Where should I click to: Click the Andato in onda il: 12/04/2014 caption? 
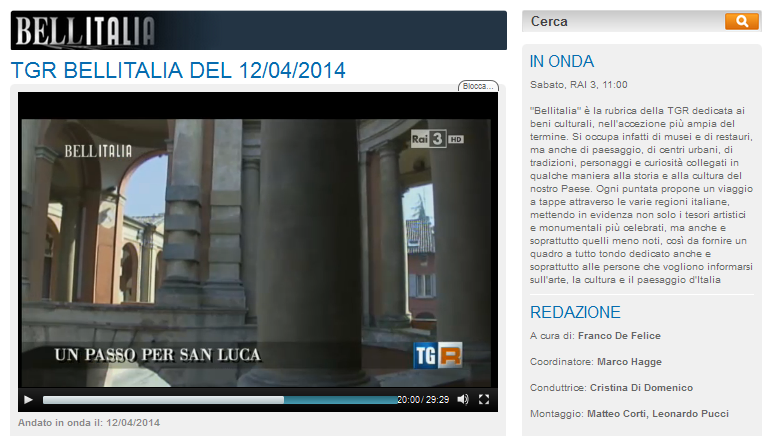(89, 423)
